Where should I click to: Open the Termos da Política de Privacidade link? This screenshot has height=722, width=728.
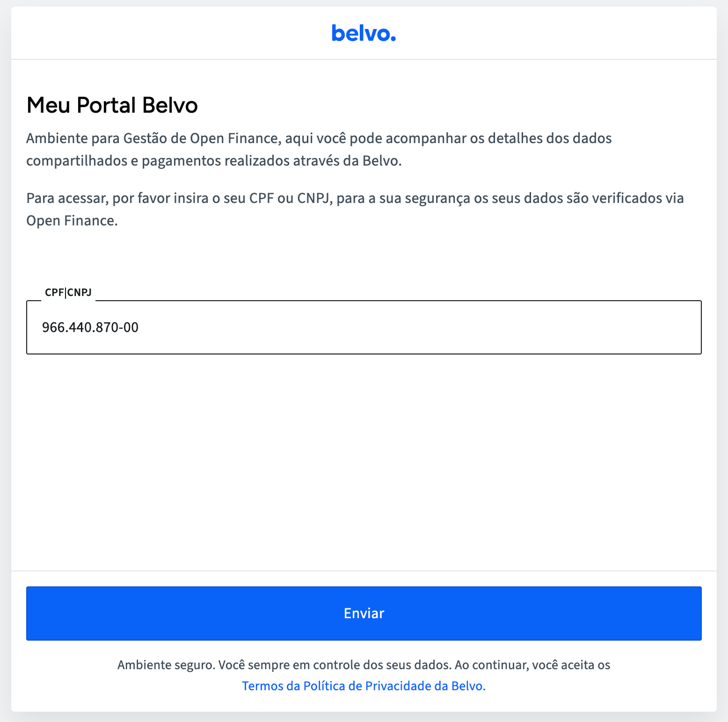coord(364,686)
